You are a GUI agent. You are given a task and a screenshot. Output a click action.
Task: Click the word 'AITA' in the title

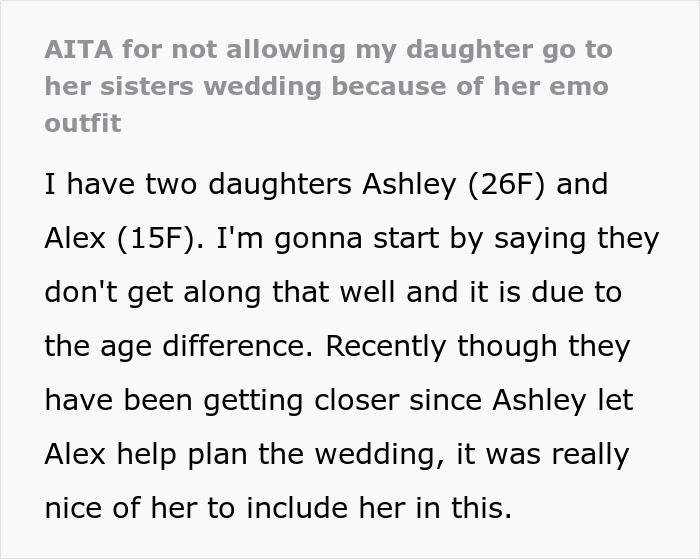tap(79, 49)
